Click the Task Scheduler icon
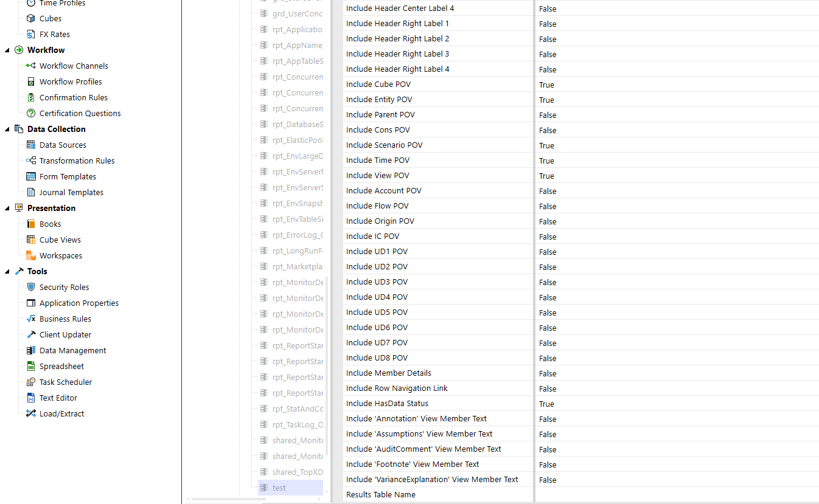This screenshot has width=819, height=504. [31, 382]
